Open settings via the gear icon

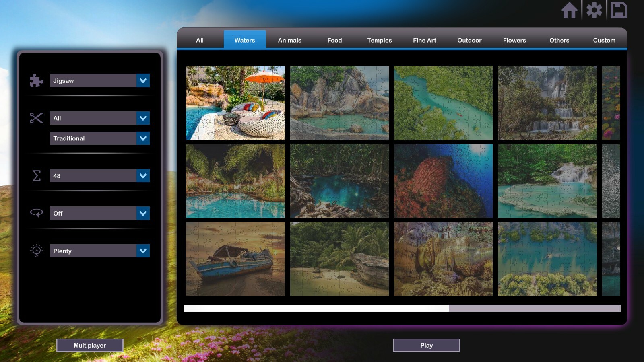[595, 10]
